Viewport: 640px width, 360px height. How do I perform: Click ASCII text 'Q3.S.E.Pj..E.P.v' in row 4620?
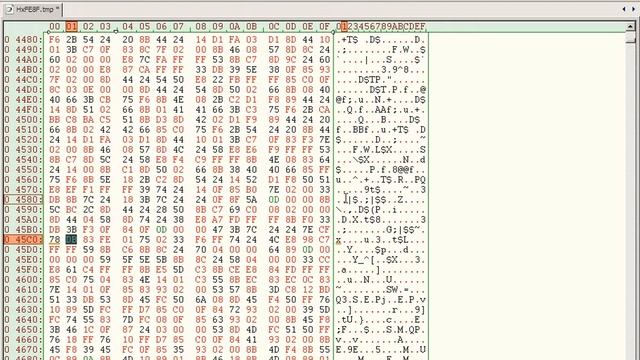pyautogui.click(x=381, y=300)
